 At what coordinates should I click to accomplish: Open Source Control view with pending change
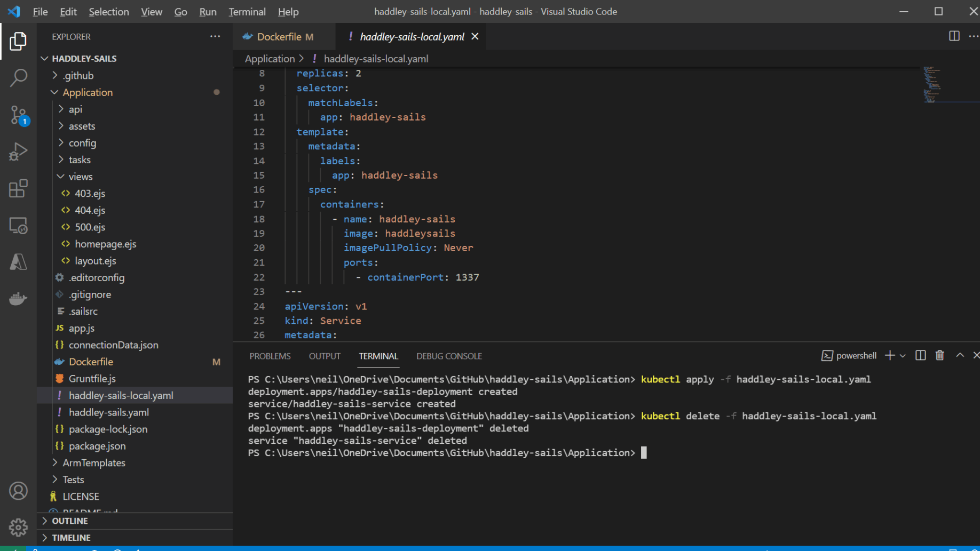point(18,115)
